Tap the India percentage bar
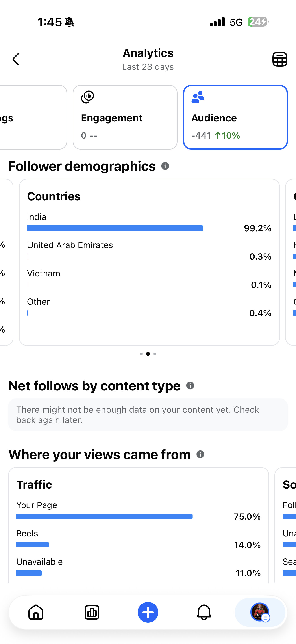This screenshot has height=644, width=296. click(x=115, y=228)
